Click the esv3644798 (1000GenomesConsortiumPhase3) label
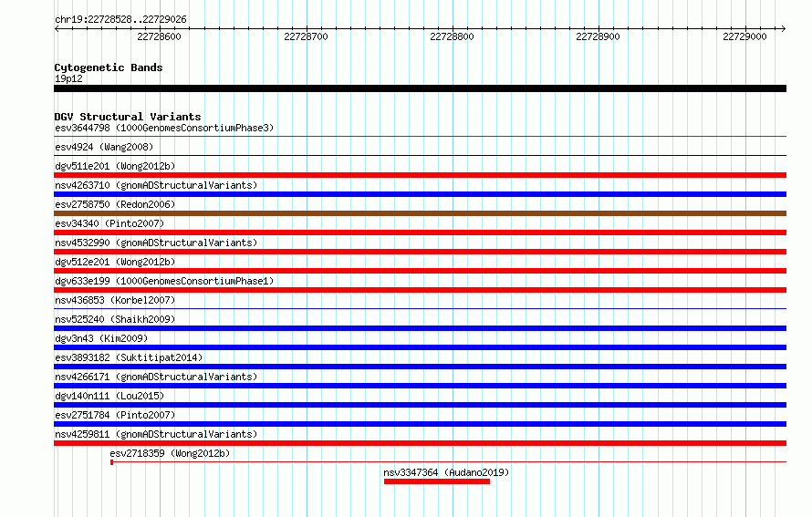This screenshot has width=812, height=517. tap(164, 128)
